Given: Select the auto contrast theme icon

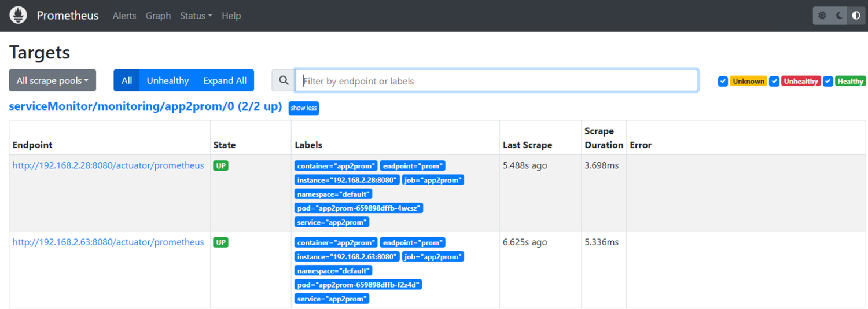Looking at the screenshot, I should 856,16.
